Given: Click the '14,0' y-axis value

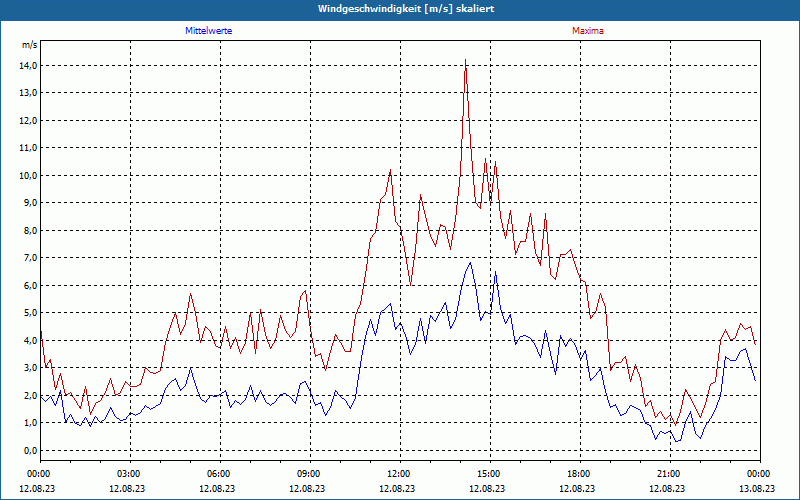Looking at the screenshot, I should [x=28, y=65].
